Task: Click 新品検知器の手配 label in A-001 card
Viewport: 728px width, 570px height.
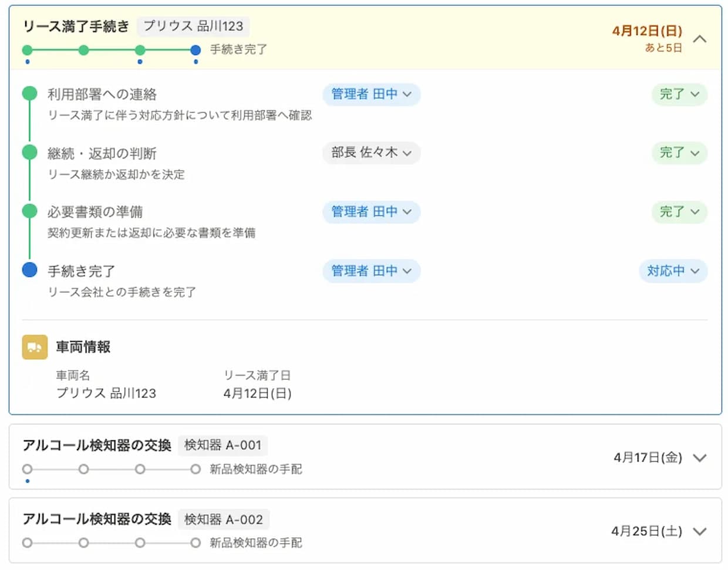Action: coord(256,469)
